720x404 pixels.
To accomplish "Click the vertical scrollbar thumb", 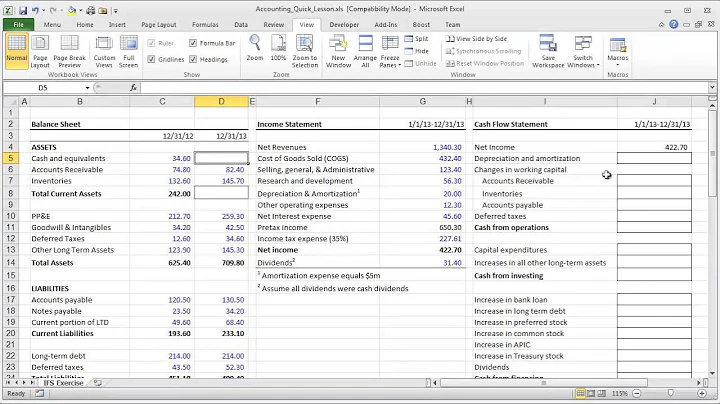I will click(x=712, y=154).
